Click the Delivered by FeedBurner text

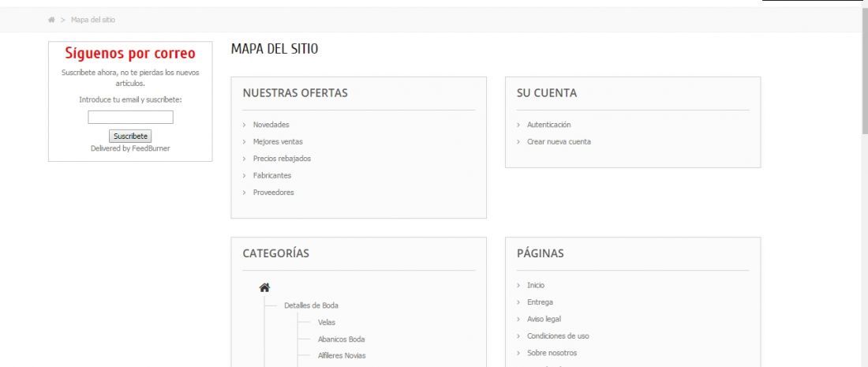130,148
